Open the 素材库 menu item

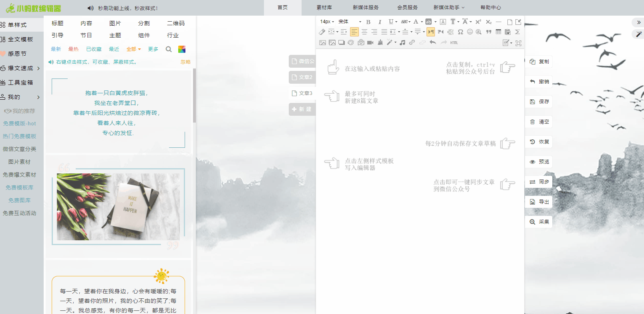324,8
